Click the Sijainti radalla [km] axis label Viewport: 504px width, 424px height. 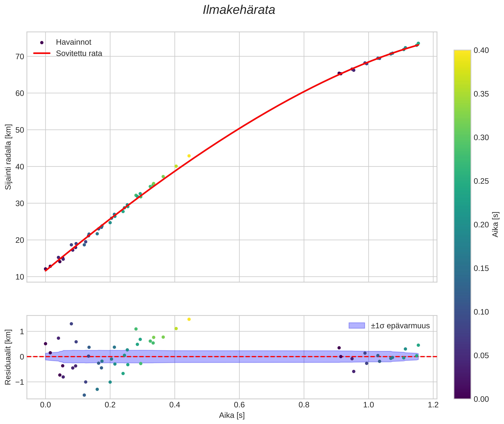(8, 157)
